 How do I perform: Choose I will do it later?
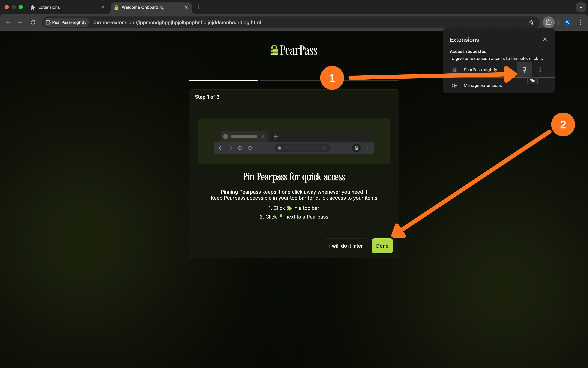pos(346,246)
